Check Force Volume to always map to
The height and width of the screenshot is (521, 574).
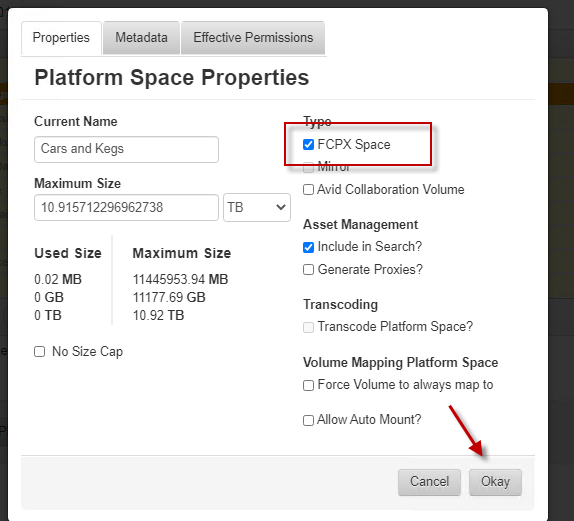click(308, 385)
